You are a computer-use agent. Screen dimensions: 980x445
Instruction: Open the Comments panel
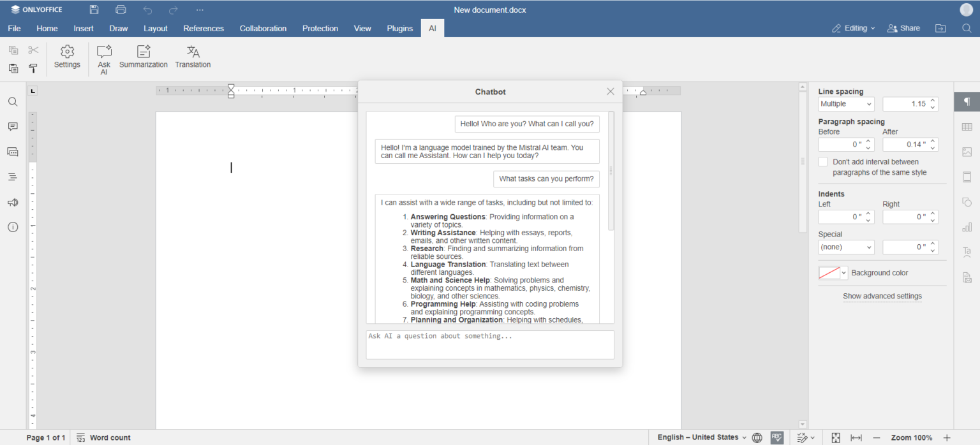pyautogui.click(x=12, y=126)
